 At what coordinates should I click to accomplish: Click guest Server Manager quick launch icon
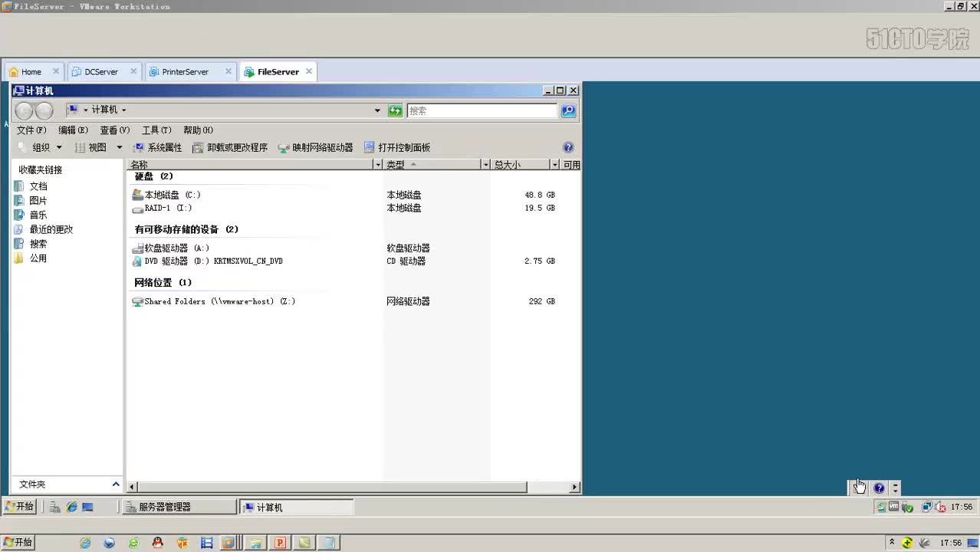55,507
